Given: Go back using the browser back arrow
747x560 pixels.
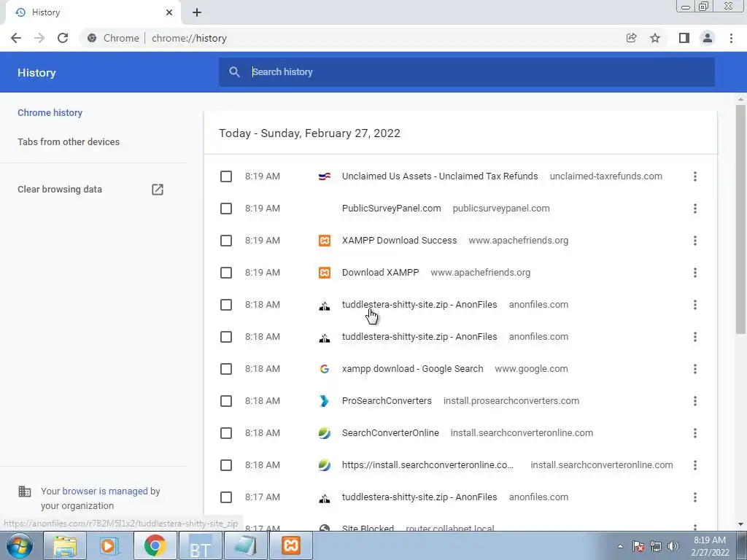Looking at the screenshot, I should tap(16, 38).
